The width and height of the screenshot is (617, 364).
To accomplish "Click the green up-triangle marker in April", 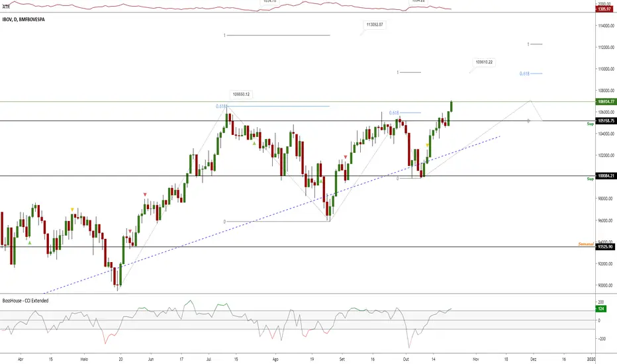I will click(x=30, y=243).
